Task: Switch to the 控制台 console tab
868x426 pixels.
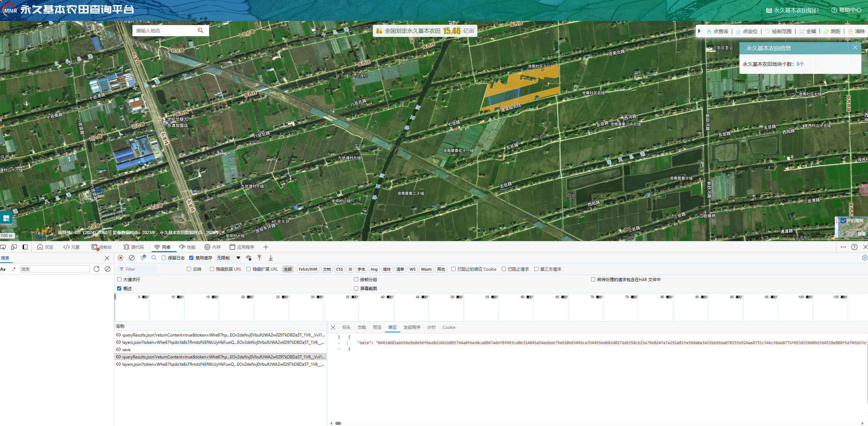Action: coord(102,247)
